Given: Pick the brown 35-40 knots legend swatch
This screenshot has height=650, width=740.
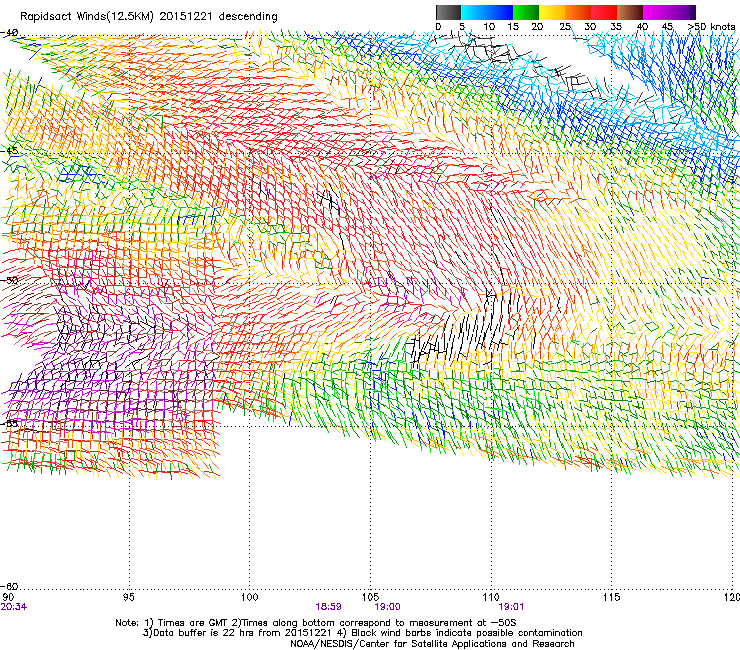Looking at the screenshot, I should [x=630, y=12].
